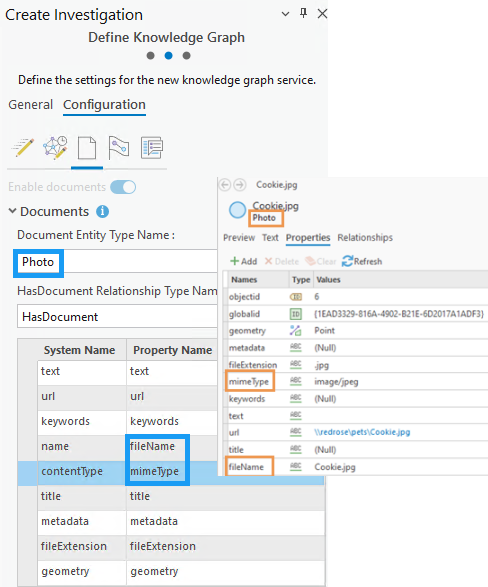Auto-hide pane with the pin icon
488x587 pixels.
(304, 13)
